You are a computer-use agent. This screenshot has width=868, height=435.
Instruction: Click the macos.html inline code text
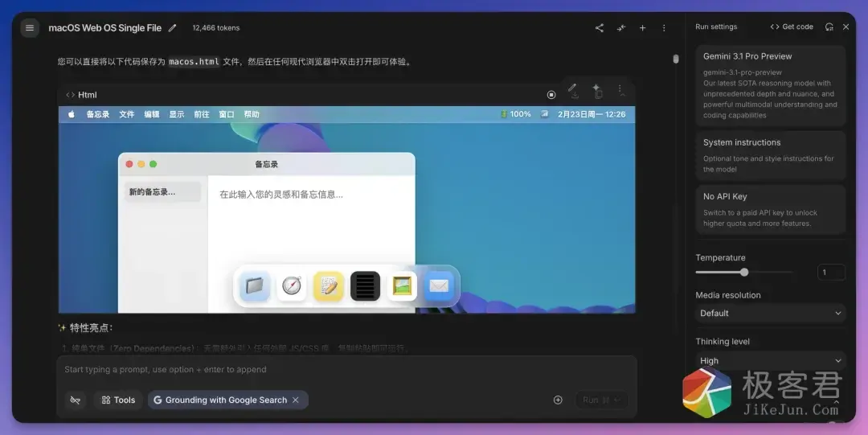click(194, 61)
